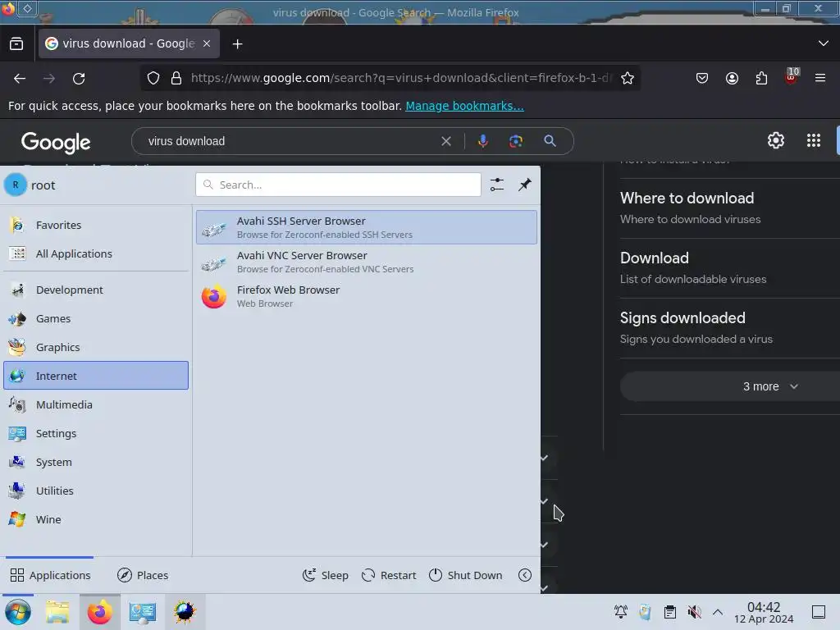The height and width of the screenshot is (630, 840).
Task: Switch to the Places tab
Action: [143, 575]
